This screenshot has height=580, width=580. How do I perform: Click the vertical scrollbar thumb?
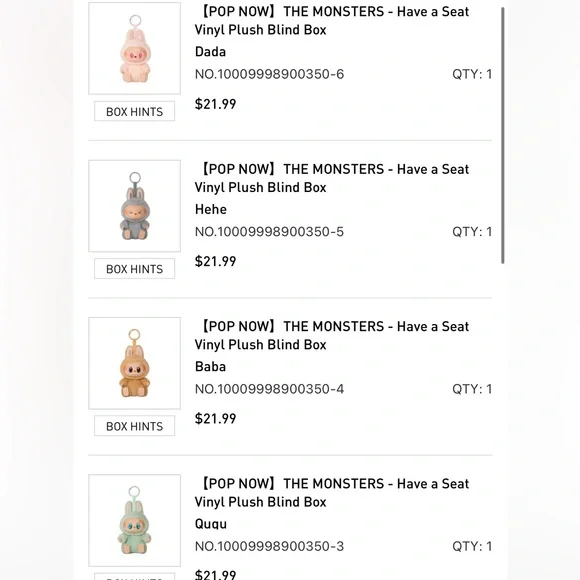coord(503,135)
